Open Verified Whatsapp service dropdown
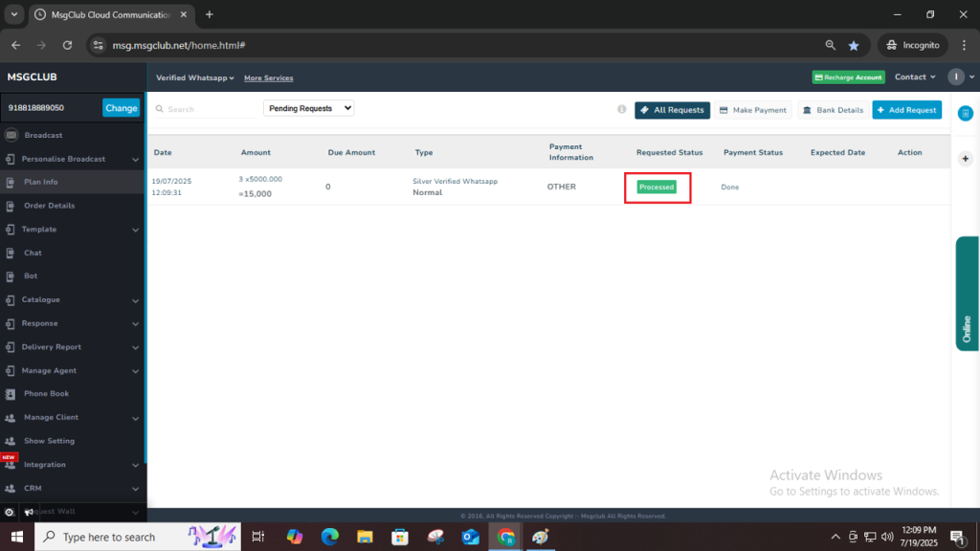Screen dimensions: 980x551 [195, 77]
